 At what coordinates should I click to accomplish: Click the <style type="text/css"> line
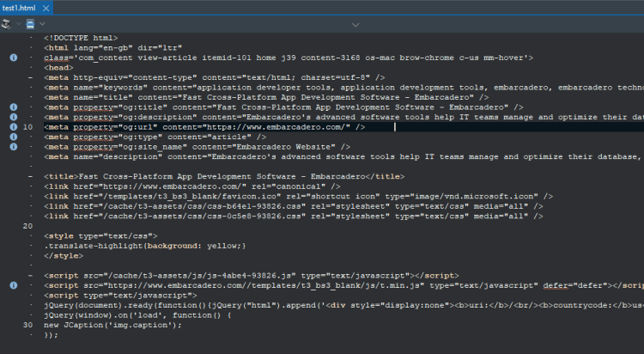click(x=100, y=236)
